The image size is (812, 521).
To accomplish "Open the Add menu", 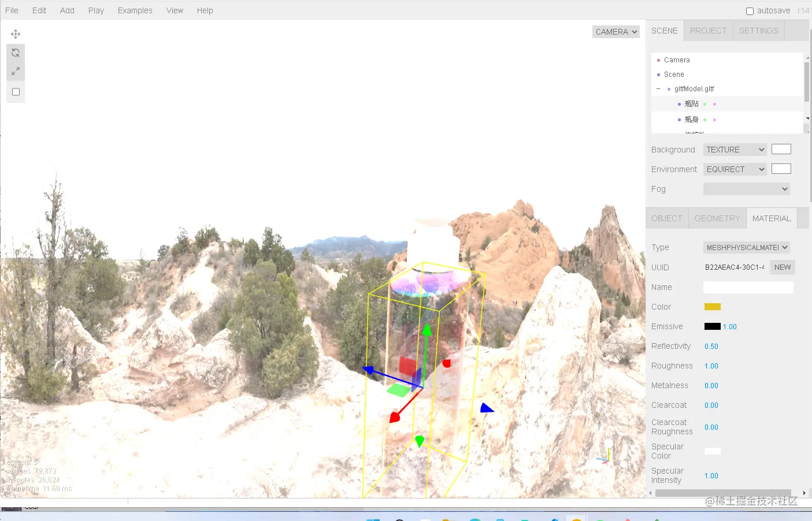I will [x=67, y=10].
